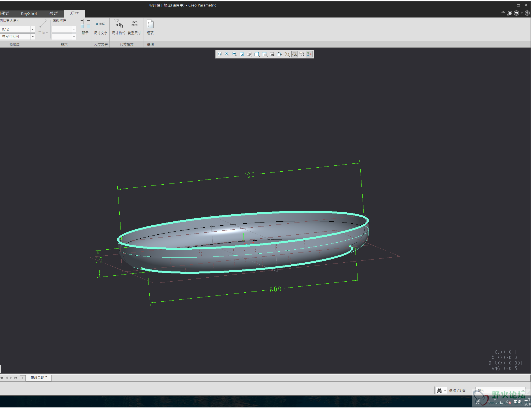Go to the first sheet arrow
This screenshot has height=408, width=532.
(x=2, y=378)
